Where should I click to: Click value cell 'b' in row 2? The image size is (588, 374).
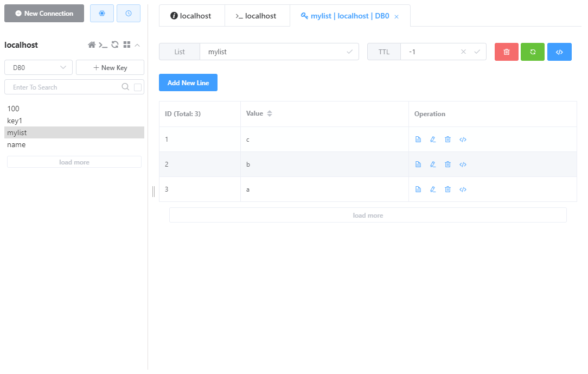pyautogui.click(x=324, y=164)
